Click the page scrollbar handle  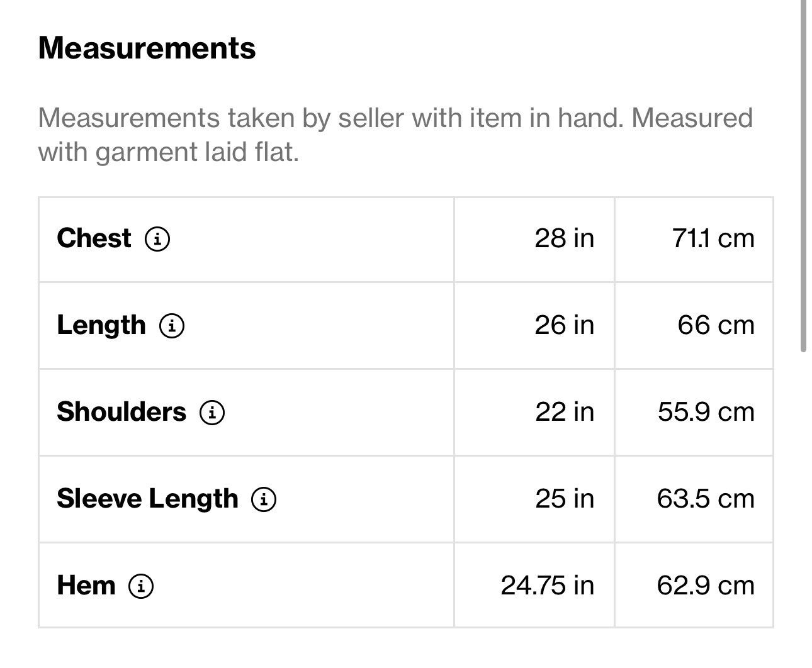tap(803, 176)
